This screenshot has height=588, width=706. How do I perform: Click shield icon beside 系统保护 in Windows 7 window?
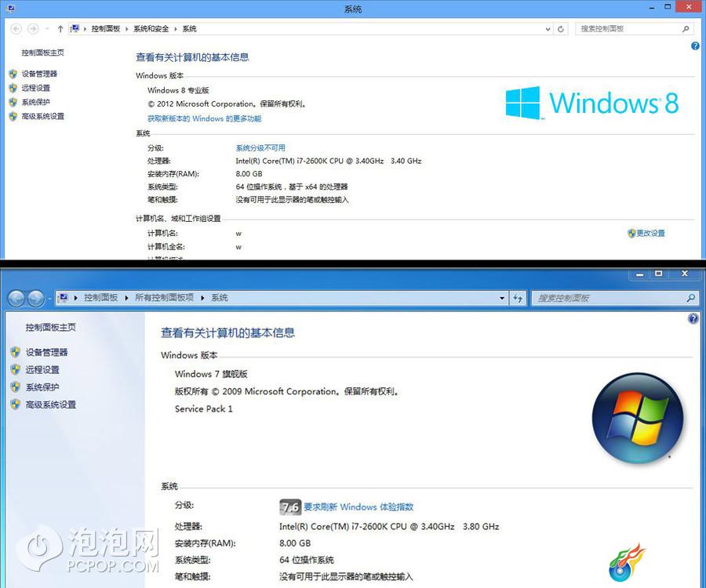point(16,387)
